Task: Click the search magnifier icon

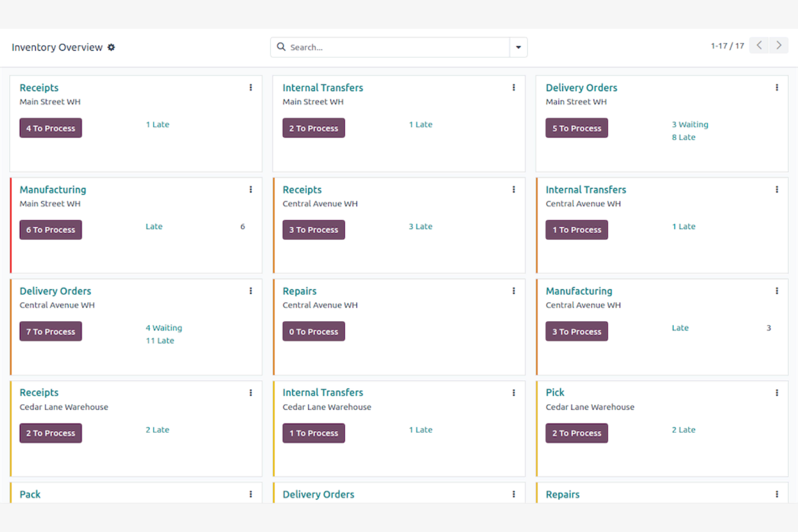Action: click(x=281, y=47)
